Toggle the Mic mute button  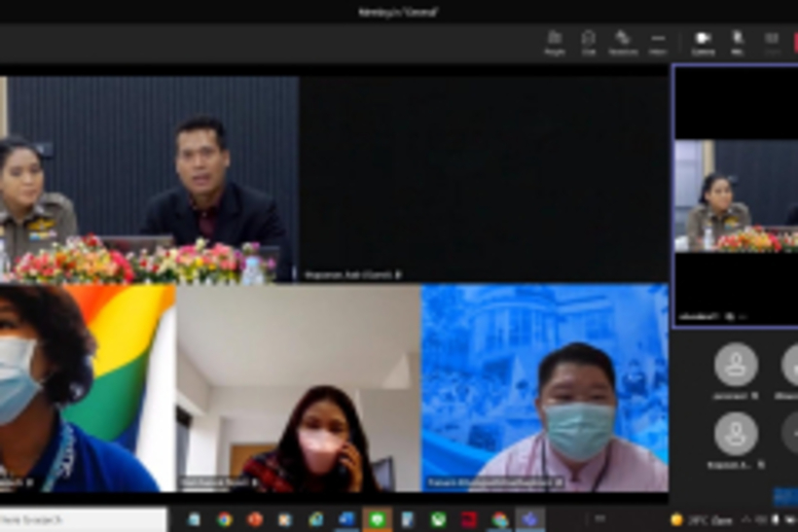click(738, 43)
